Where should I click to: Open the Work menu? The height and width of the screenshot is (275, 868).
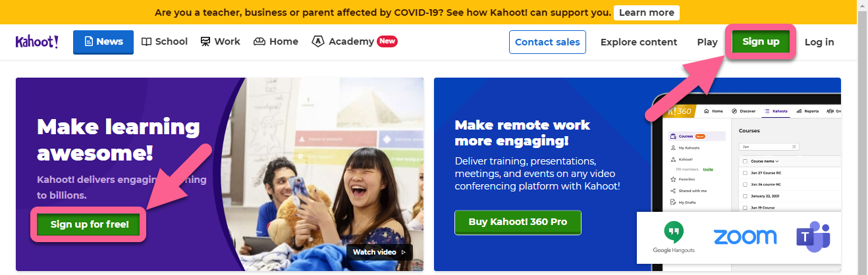[221, 41]
